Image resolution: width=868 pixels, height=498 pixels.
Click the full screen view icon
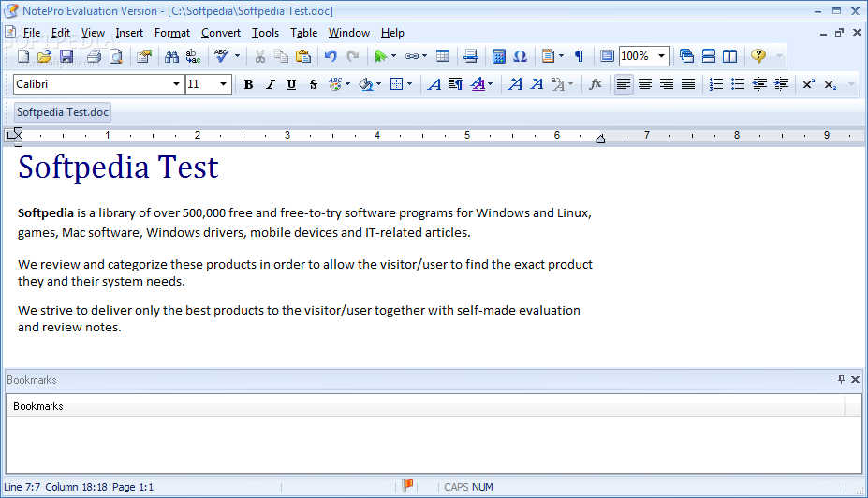pos(608,56)
